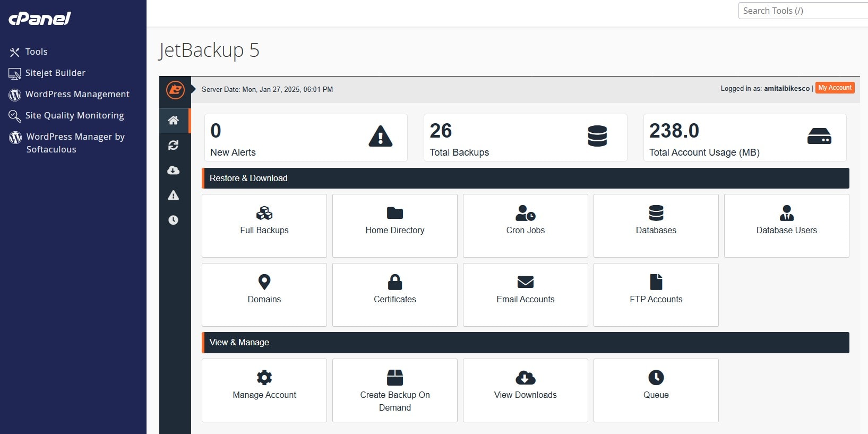Click the View Downloads cloud icon
The width and height of the screenshot is (868, 434).
526,378
